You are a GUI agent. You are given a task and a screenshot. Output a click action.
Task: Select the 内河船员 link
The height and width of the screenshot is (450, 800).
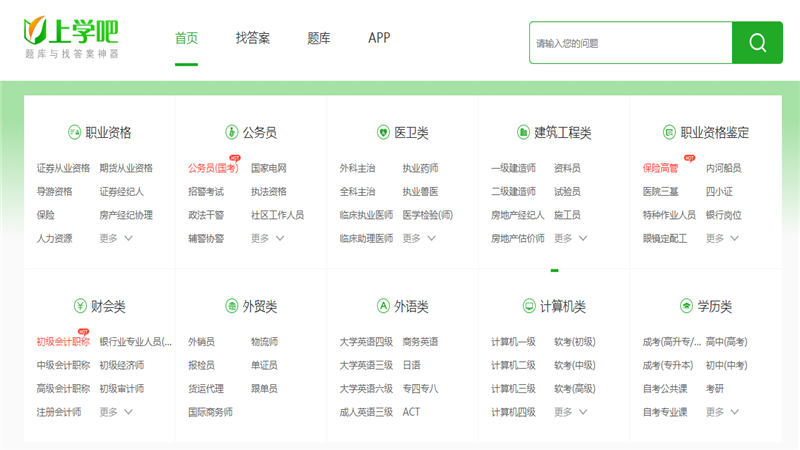[x=723, y=168]
